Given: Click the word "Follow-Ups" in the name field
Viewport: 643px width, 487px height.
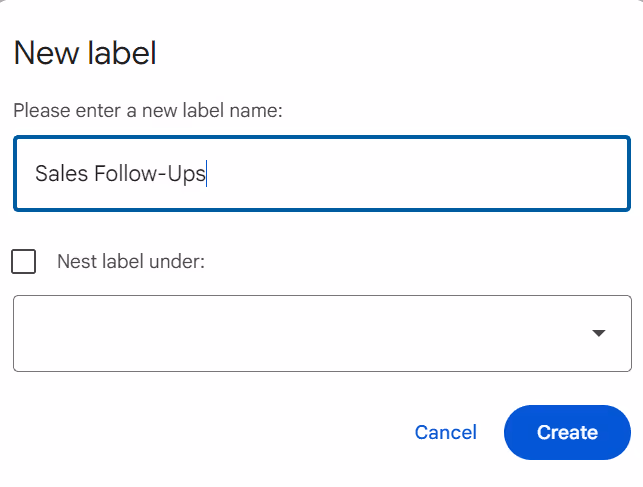Looking at the screenshot, I should coord(150,174).
